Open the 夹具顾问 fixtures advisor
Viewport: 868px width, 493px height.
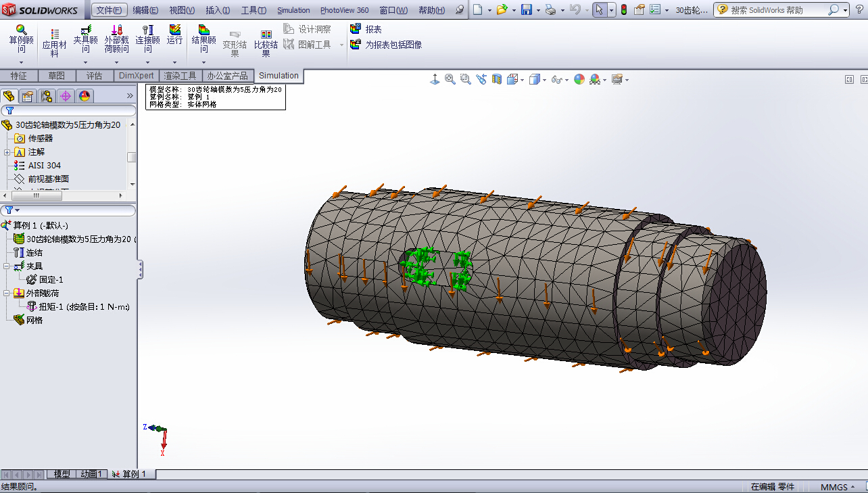point(86,39)
